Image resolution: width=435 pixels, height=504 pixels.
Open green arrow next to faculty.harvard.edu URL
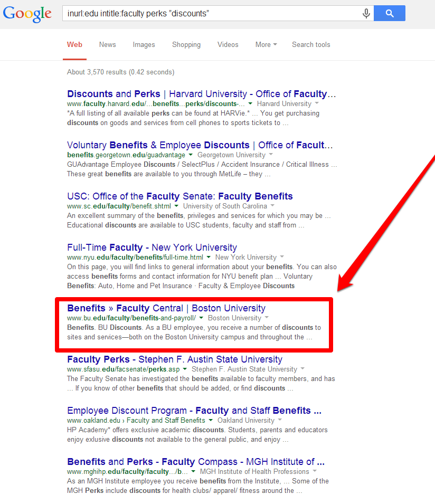(x=250, y=103)
